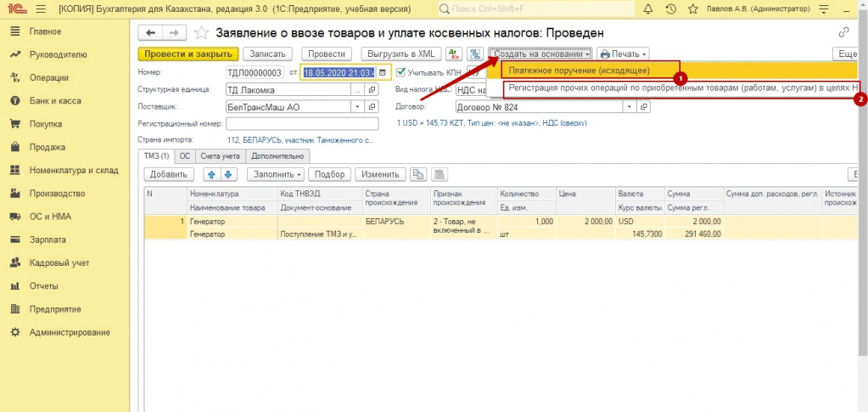
Task: Click user name Павлов А.В. (Администратор)
Action: 759,8
